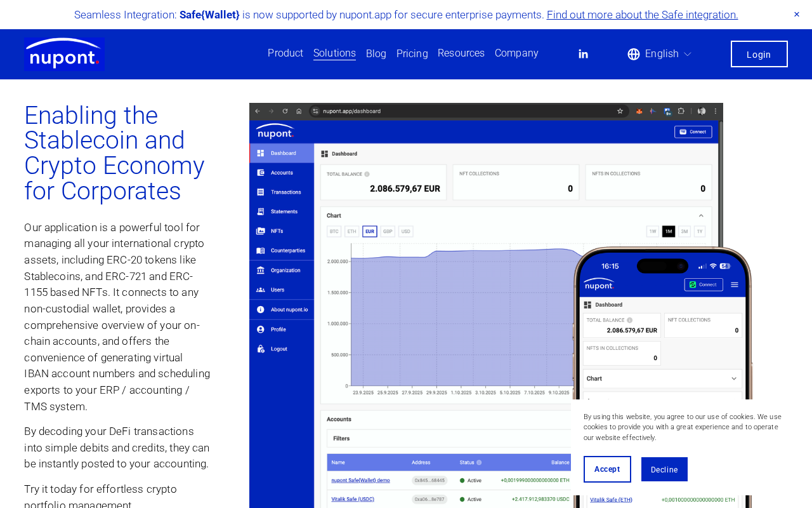Click the globe language icon

pos(634,54)
